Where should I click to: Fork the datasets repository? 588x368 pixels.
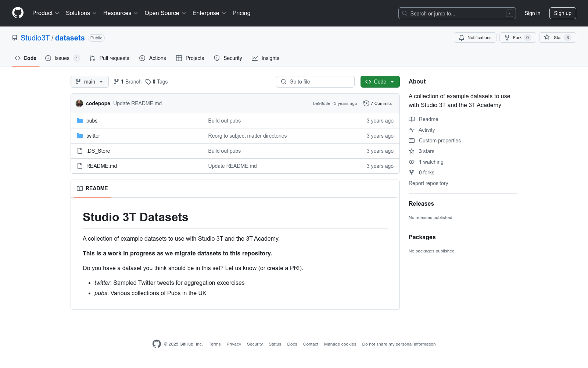click(x=517, y=38)
